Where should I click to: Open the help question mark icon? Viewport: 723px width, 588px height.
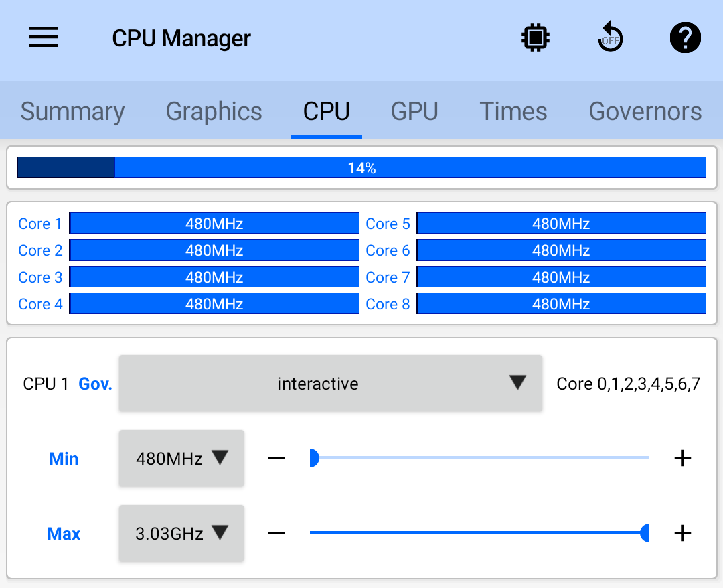tap(685, 38)
